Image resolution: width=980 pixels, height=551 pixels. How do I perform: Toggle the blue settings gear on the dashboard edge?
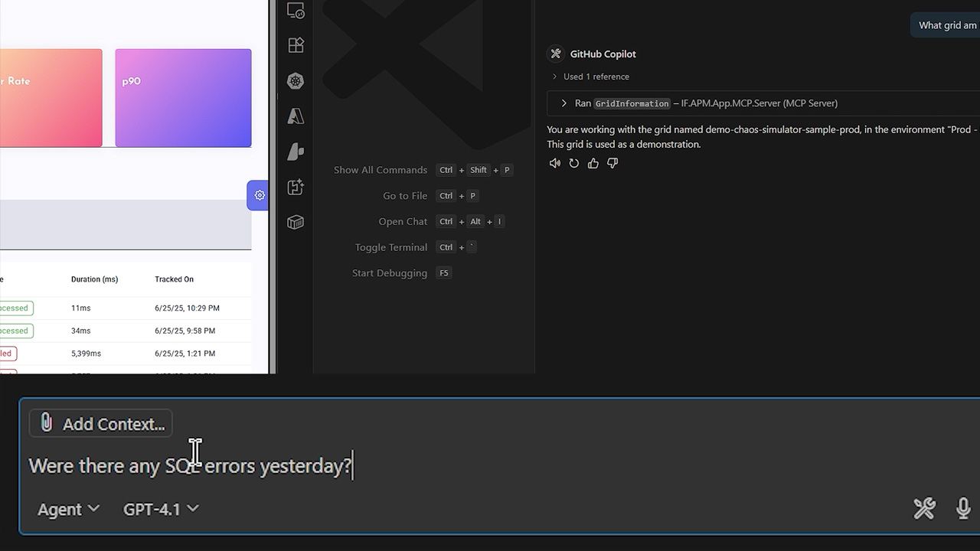click(x=259, y=195)
